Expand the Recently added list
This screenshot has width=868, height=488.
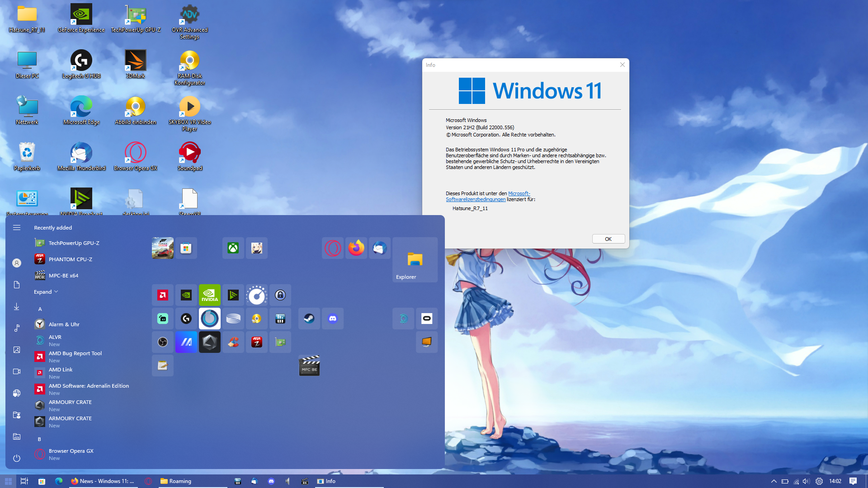(x=46, y=292)
